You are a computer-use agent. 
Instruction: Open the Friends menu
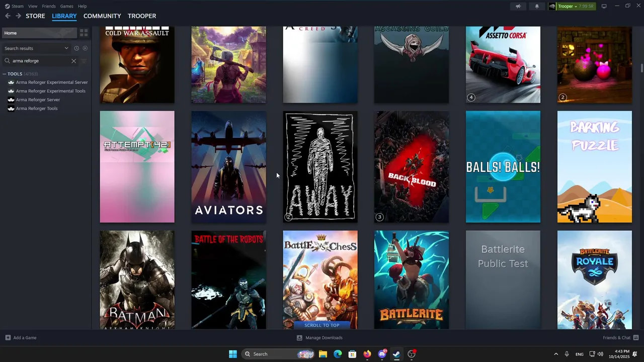(x=49, y=6)
